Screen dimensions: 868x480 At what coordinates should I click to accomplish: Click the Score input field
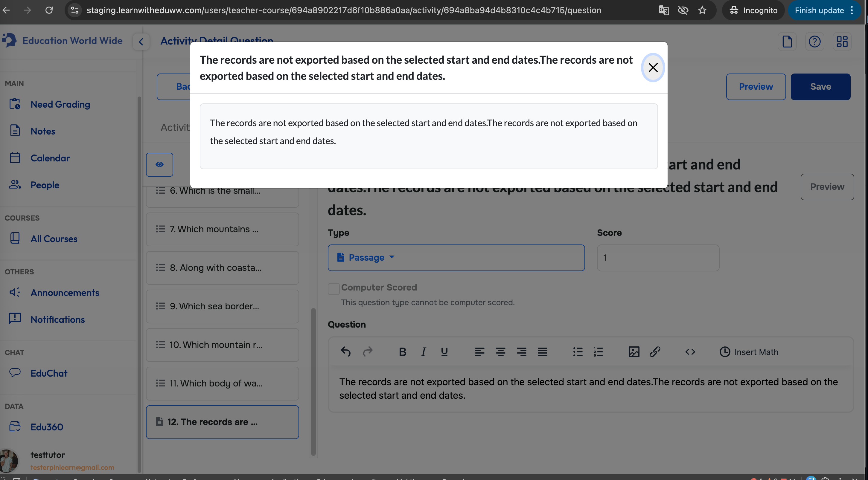pos(658,258)
